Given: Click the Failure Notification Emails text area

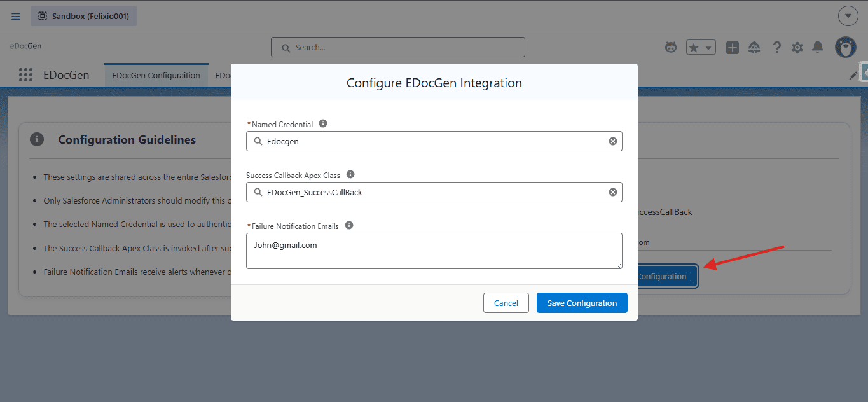Looking at the screenshot, I should [x=434, y=251].
